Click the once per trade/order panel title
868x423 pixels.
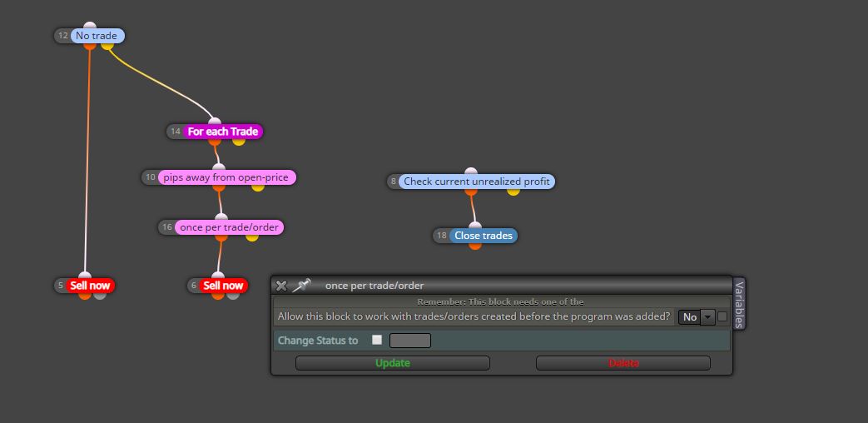374,286
